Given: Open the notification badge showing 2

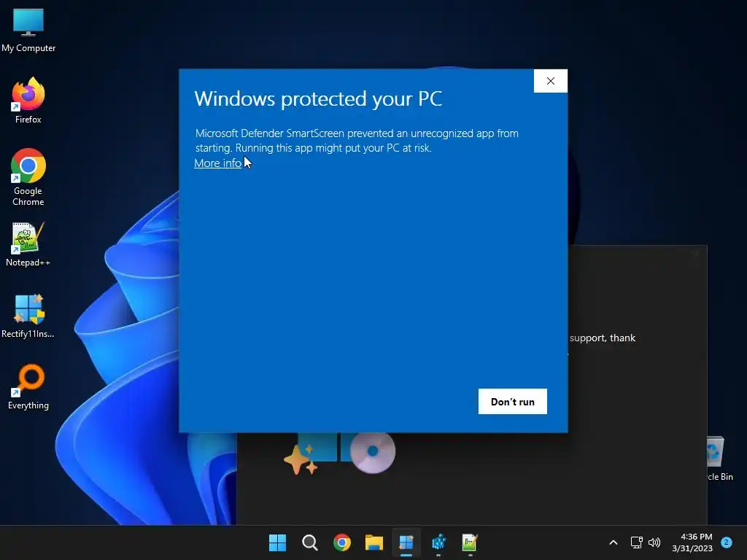Looking at the screenshot, I should [727, 542].
